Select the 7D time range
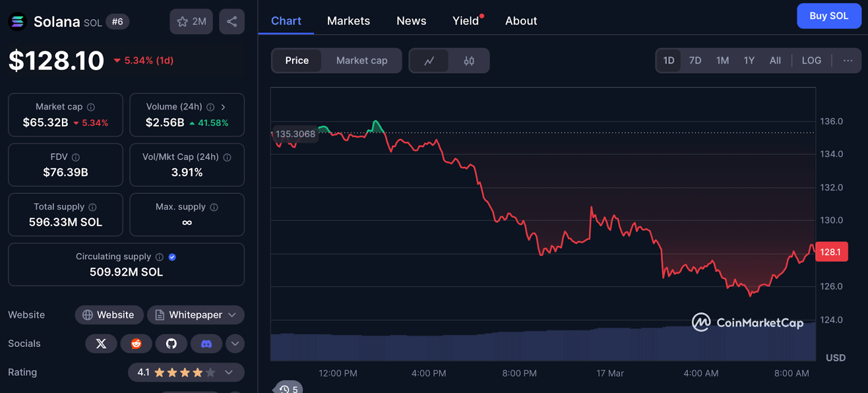Image resolution: width=868 pixels, height=393 pixels. pyautogui.click(x=695, y=61)
